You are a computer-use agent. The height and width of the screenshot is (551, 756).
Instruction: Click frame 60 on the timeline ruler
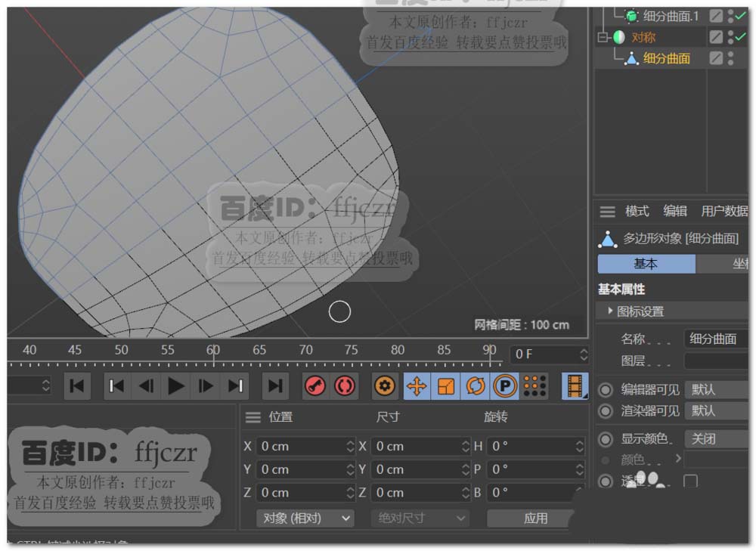[213, 351]
